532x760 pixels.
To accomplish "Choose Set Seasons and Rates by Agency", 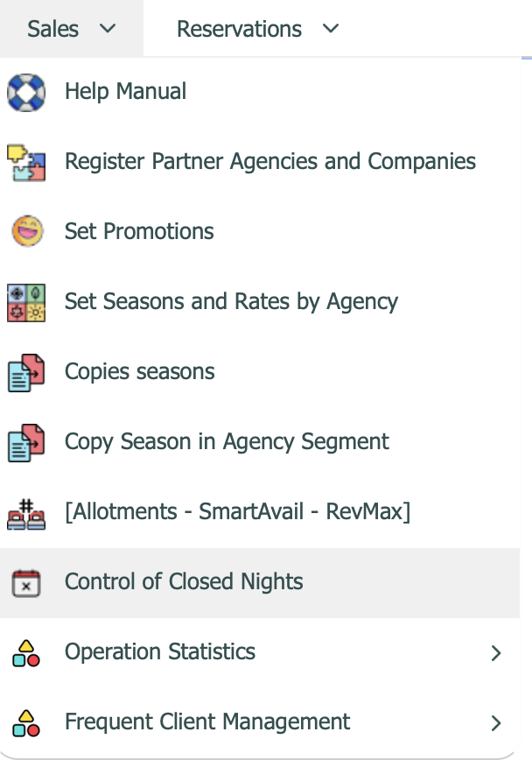I will 231,302.
